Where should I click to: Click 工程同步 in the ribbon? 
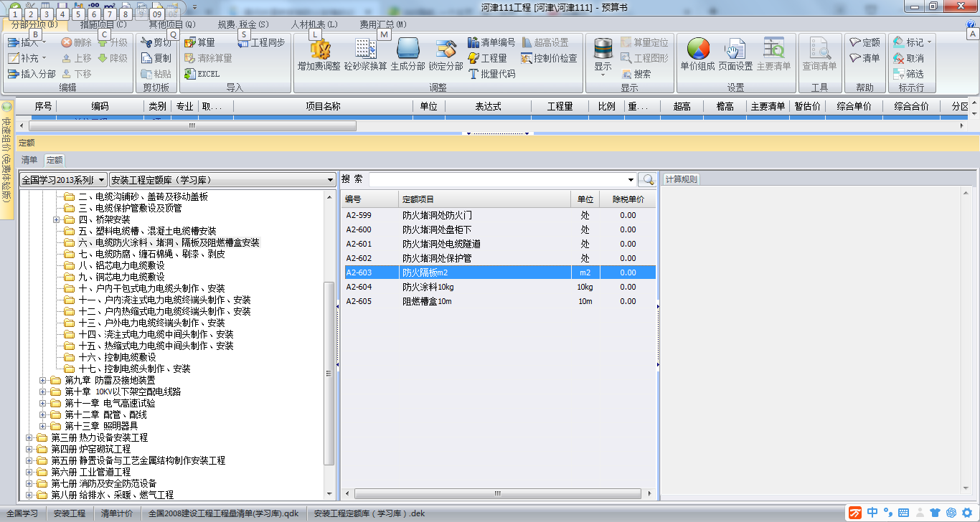[x=261, y=43]
